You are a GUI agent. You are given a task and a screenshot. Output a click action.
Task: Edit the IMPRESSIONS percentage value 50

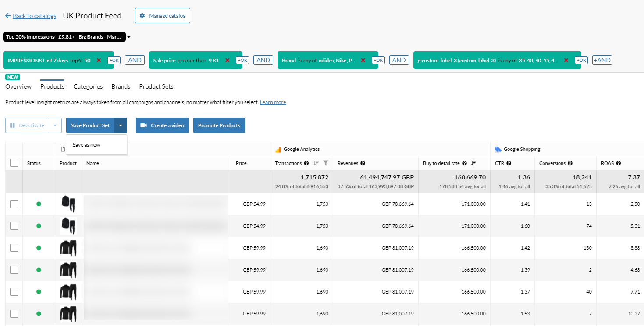(x=87, y=60)
